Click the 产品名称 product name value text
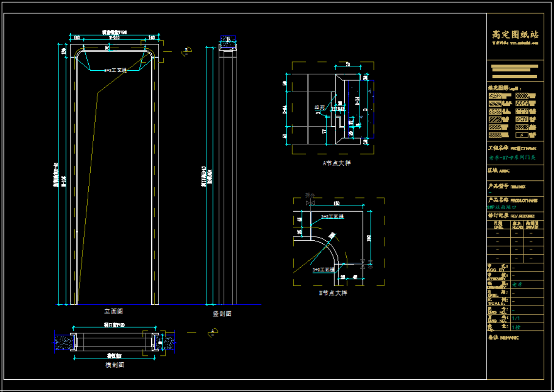 click(x=503, y=207)
